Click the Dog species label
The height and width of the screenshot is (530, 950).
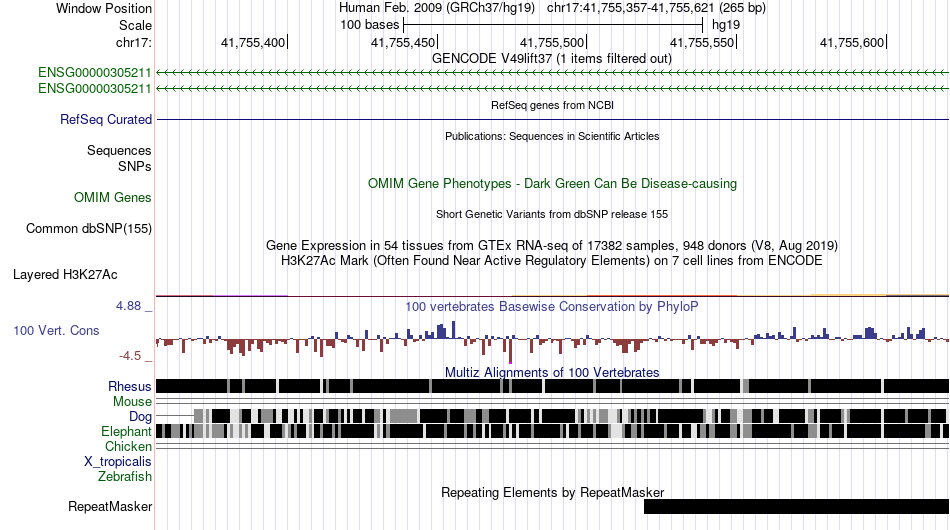[140, 416]
